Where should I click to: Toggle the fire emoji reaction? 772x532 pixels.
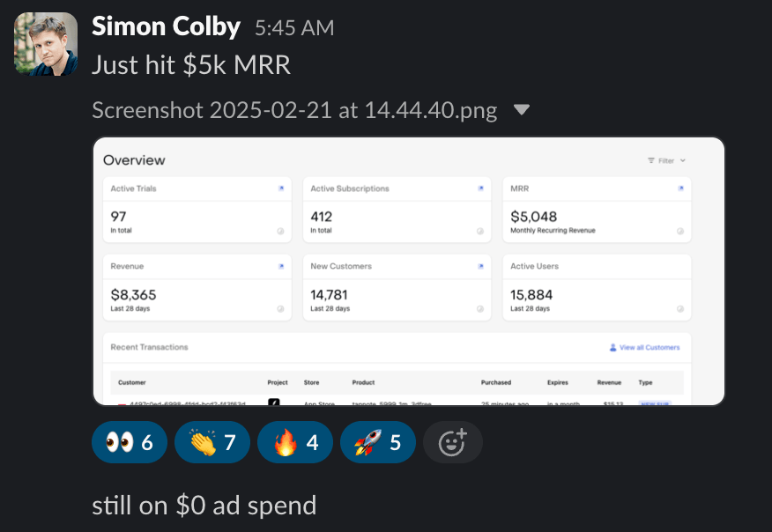pos(294,442)
